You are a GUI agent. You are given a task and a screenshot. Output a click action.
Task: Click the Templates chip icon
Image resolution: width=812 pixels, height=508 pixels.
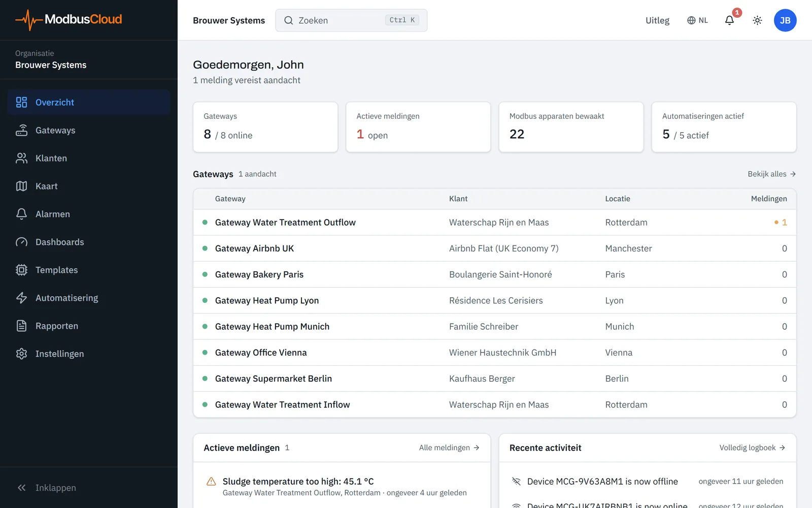[x=21, y=270]
